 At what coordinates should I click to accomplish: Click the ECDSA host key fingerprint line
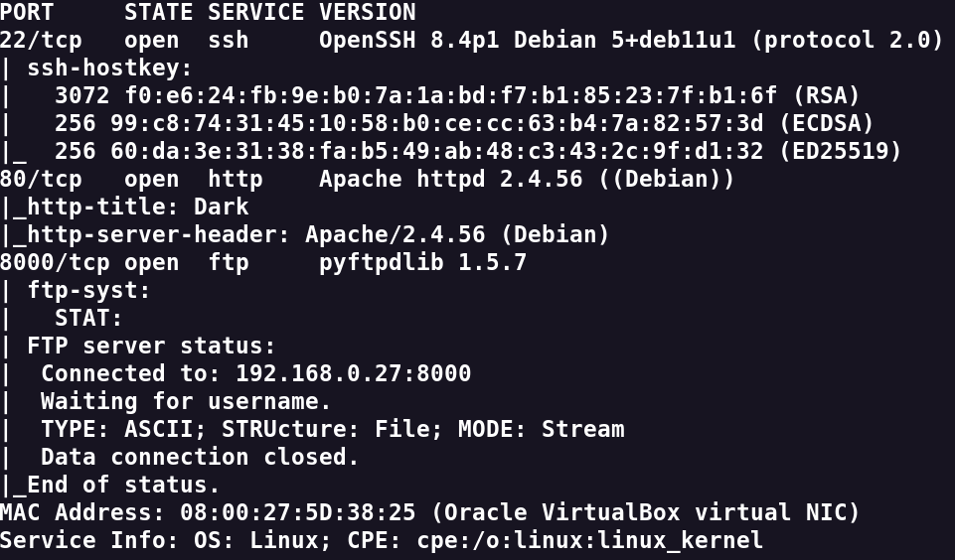click(464, 123)
